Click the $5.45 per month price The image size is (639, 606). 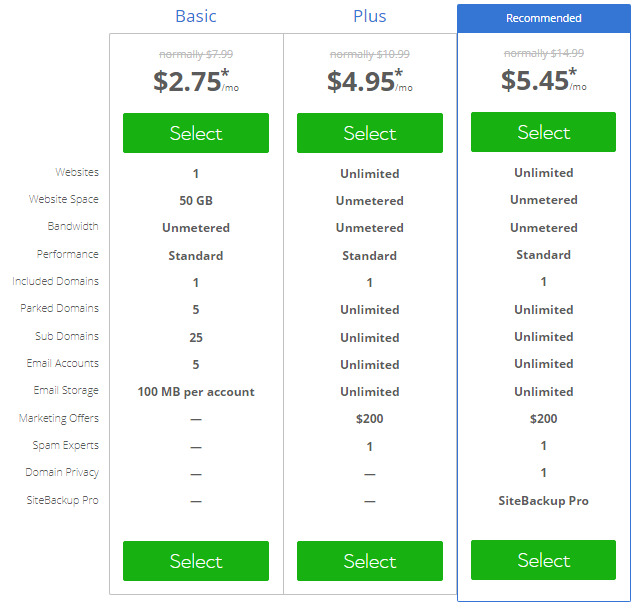click(x=540, y=80)
